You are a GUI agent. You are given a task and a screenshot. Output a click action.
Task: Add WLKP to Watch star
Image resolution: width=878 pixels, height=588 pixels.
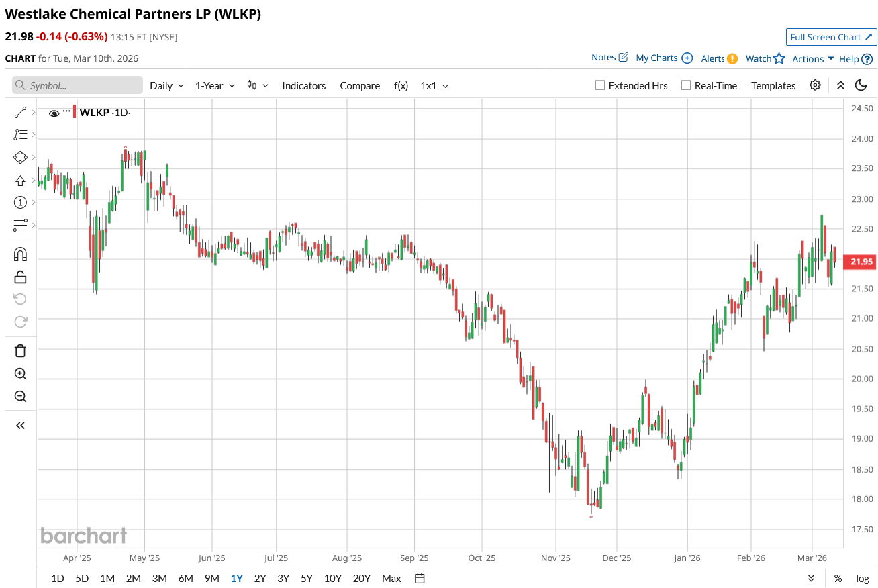(779, 58)
